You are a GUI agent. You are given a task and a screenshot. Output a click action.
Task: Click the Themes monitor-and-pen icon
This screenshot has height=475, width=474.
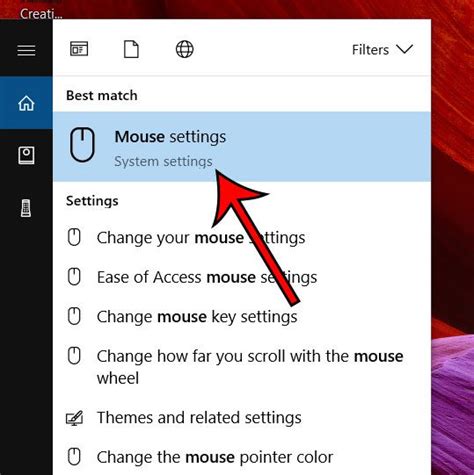pos(74,418)
